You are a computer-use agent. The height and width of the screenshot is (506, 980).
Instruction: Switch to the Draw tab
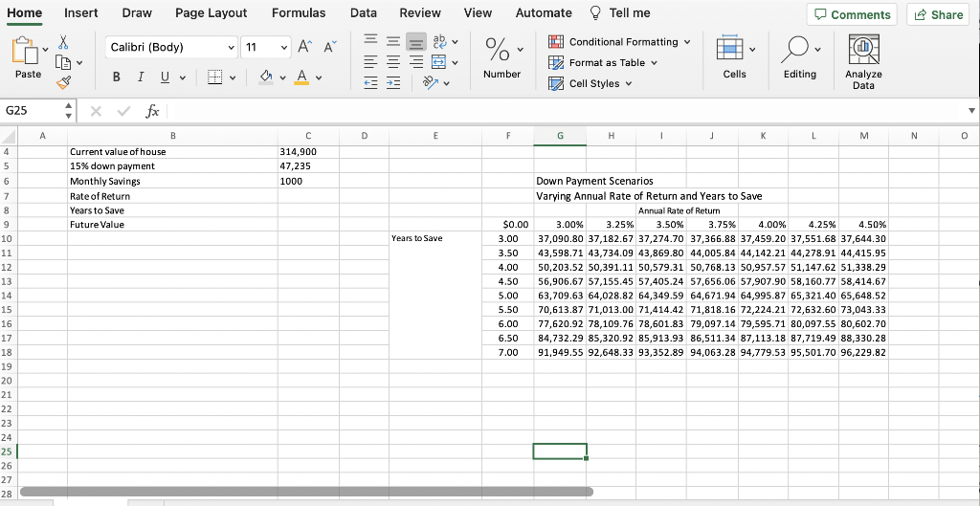[137, 13]
